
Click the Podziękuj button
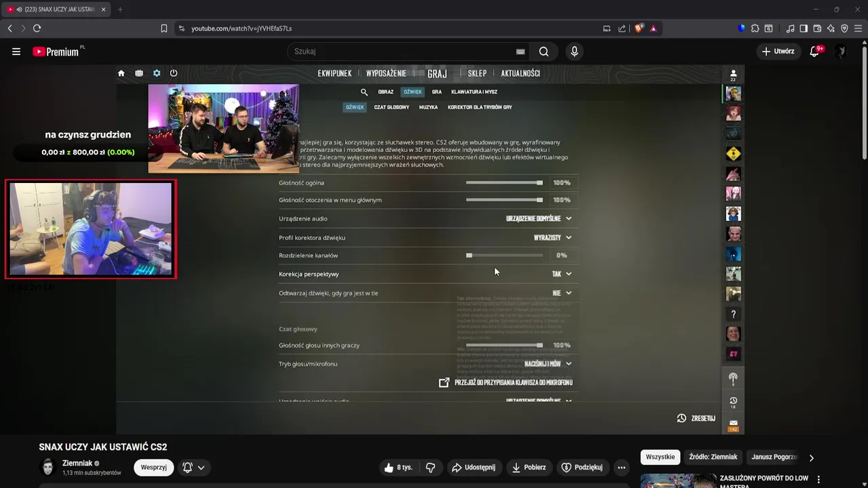pos(582,467)
